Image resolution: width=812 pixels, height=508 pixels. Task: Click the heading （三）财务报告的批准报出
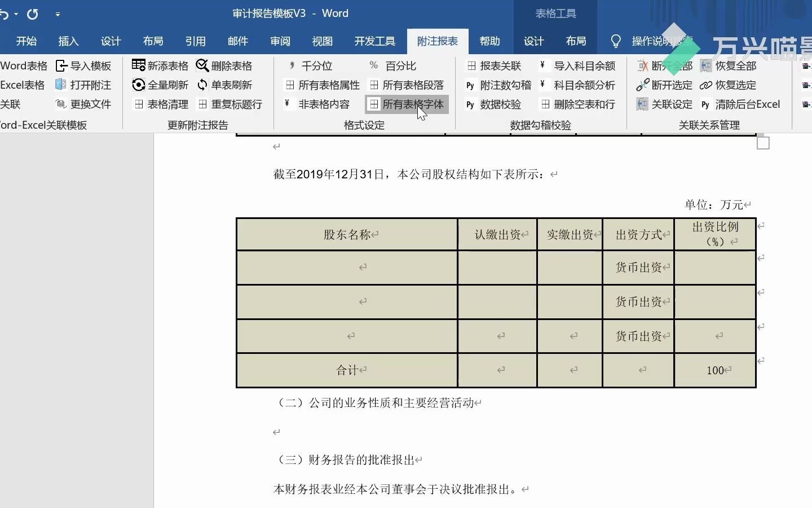[x=345, y=460]
